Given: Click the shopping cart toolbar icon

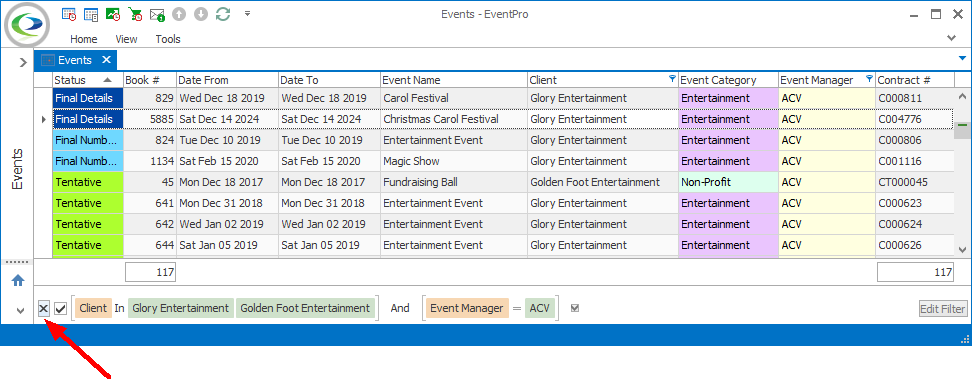Looking at the screenshot, I should [135, 14].
